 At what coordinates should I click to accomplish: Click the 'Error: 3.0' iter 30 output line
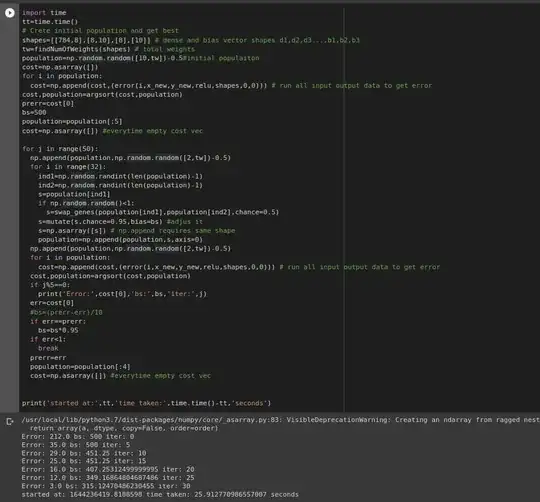click(x=106, y=486)
